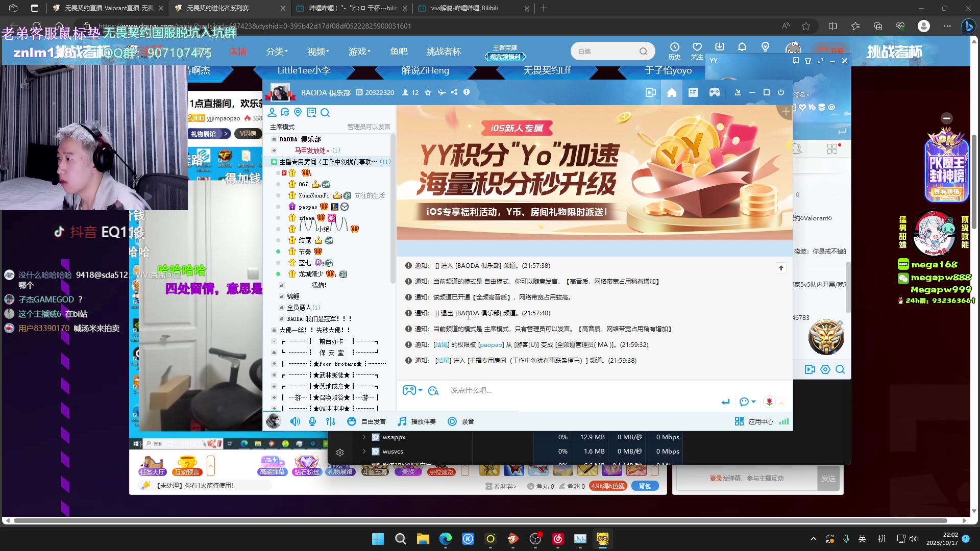Favorite the BAODA channel with star icon
Viewport: 980px width, 551px height.
[x=428, y=92]
